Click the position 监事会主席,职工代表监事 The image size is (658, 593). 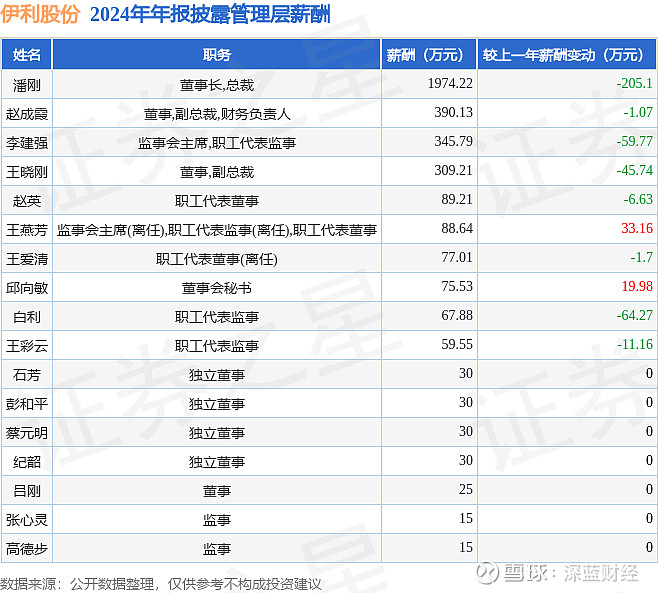point(217,143)
